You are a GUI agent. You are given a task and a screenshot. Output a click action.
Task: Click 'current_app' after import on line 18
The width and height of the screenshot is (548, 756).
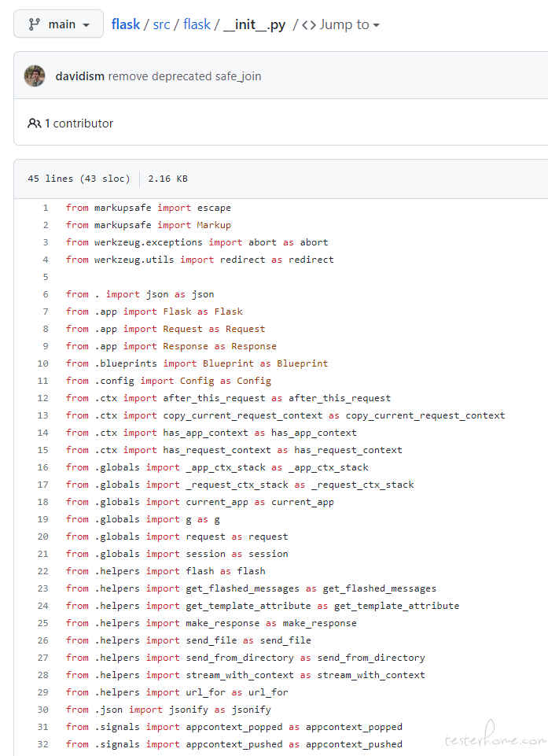click(217, 502)
